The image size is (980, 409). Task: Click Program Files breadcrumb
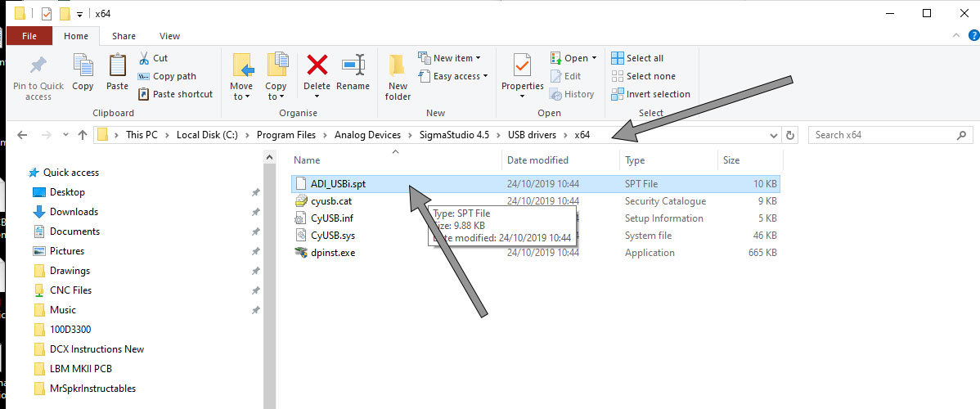point(286,135)
